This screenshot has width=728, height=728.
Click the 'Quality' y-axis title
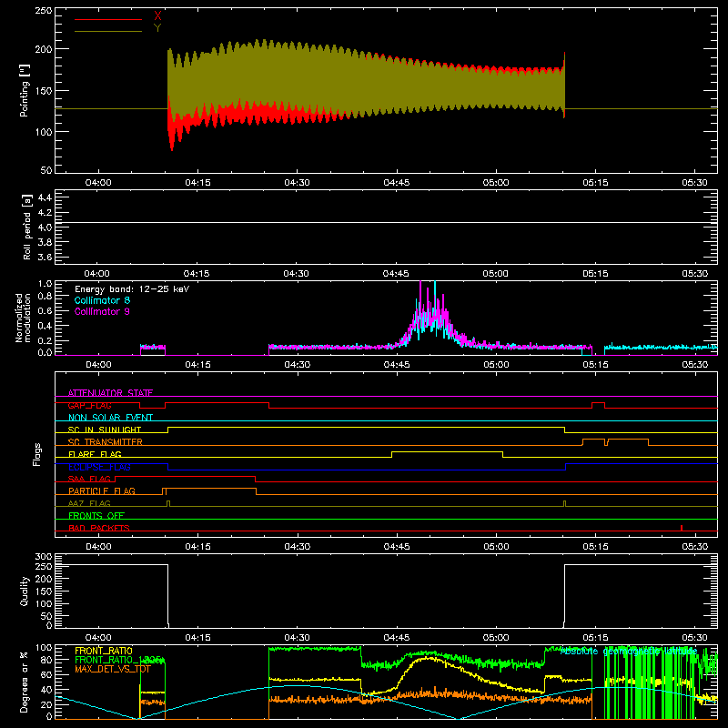tap(25, 591)
